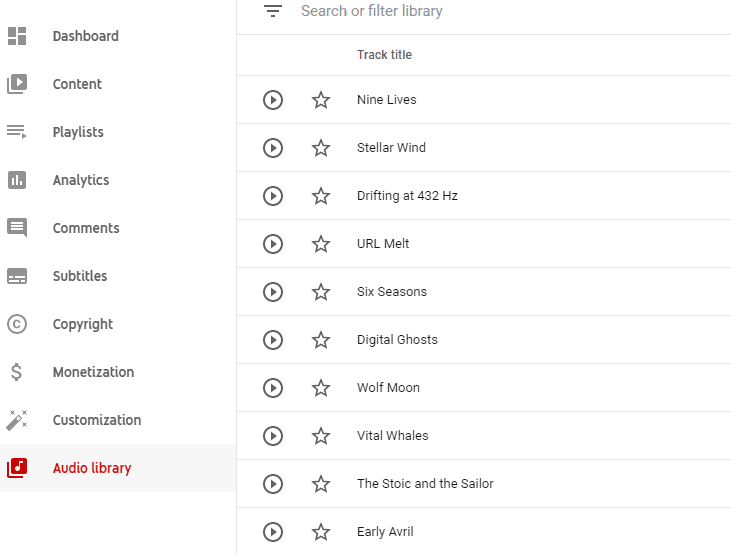This screenshot has width=731, height=555.
Task: Star the Digital Ghosts track
Action: click(321, 340)
